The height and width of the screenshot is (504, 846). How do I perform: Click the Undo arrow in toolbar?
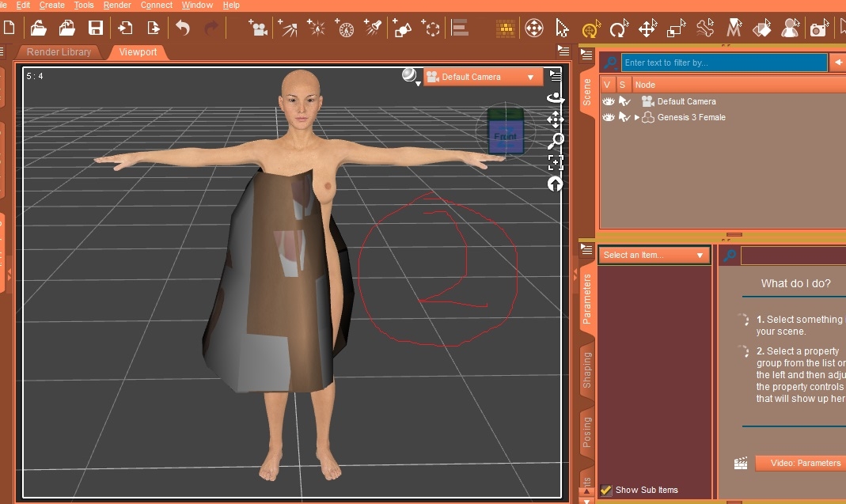point(183,28)
